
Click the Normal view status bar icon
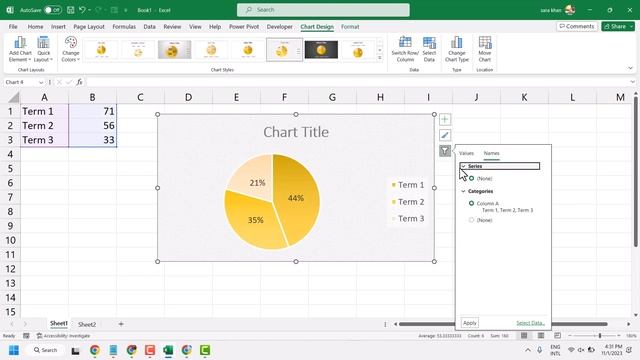coord(524,336)
